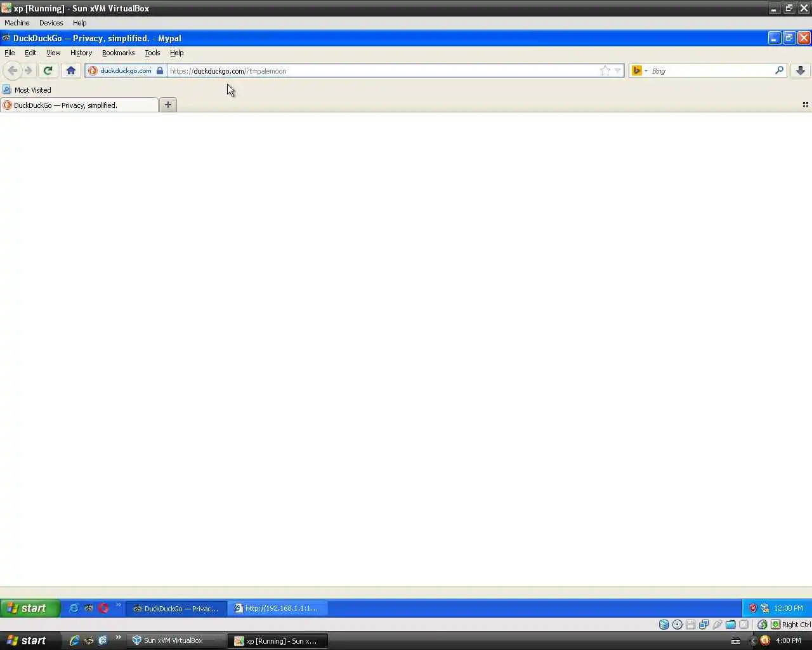Select the DuckDuckGo — Privacy, simplified tab
This screenshot has height=650, width=812.
(79, 105)
